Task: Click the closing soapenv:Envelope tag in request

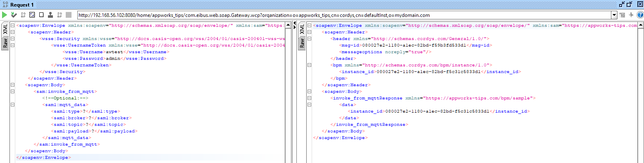Action: click(43, 158)
